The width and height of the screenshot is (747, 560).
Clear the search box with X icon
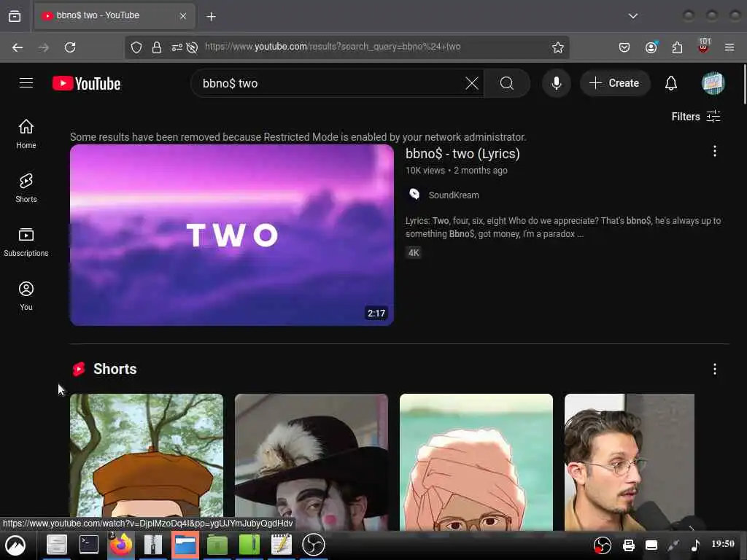(472, 83)
